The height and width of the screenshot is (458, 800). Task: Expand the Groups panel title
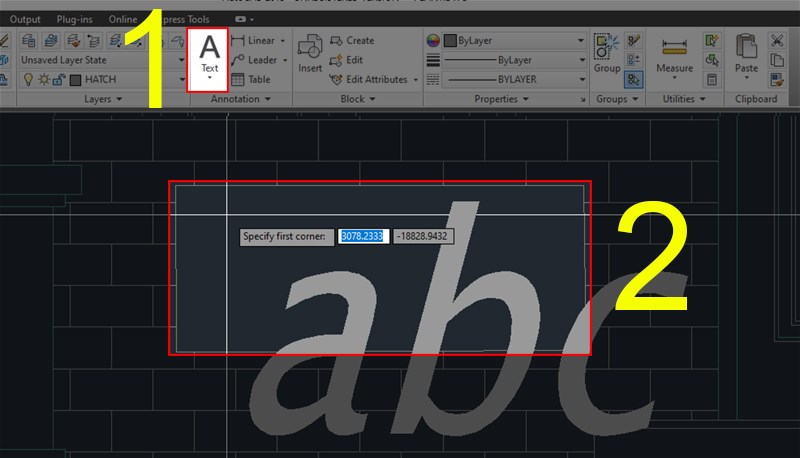tap(617, 99)
